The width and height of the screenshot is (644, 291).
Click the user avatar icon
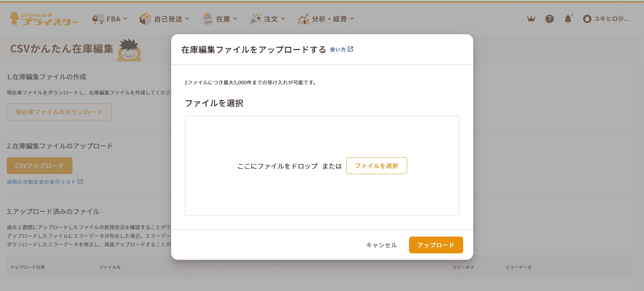pos(587,19)
